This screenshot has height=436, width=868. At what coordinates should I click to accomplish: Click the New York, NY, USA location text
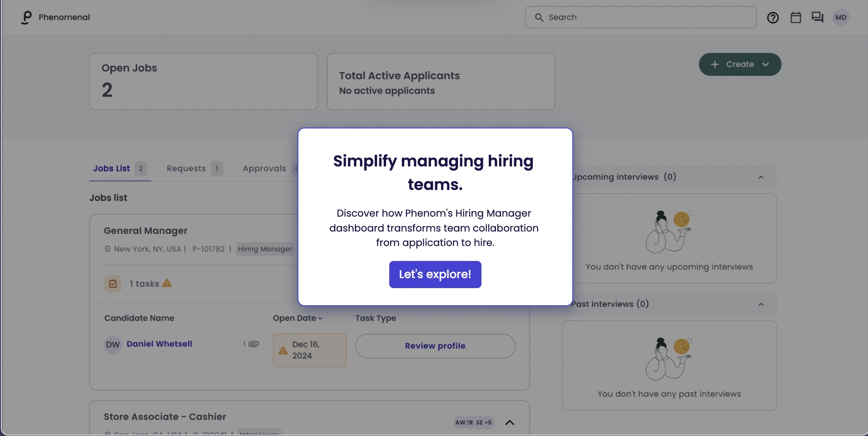pyautogui.click(x=148, y=249)
